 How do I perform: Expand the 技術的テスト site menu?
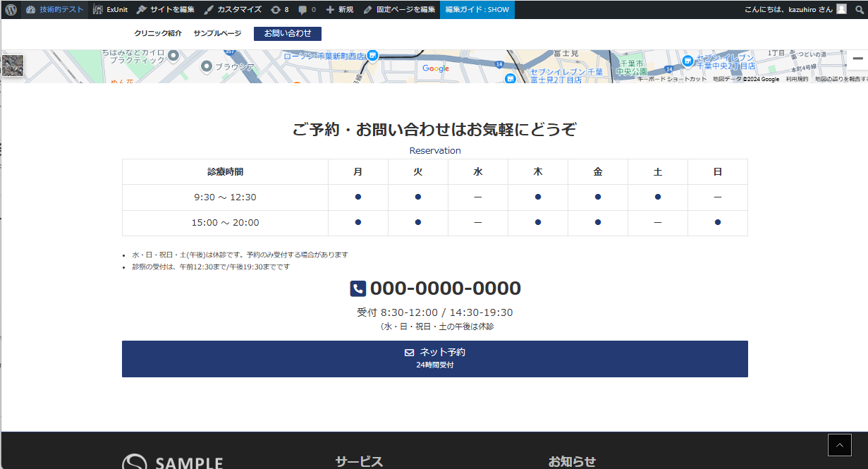55,10
